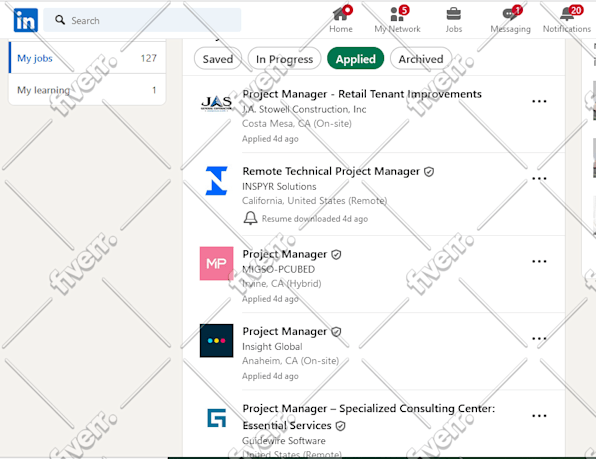Open more options for Retail Tenant Improvements job
Image resolution: width=596 pixels, height=459 pixels.
539,101
